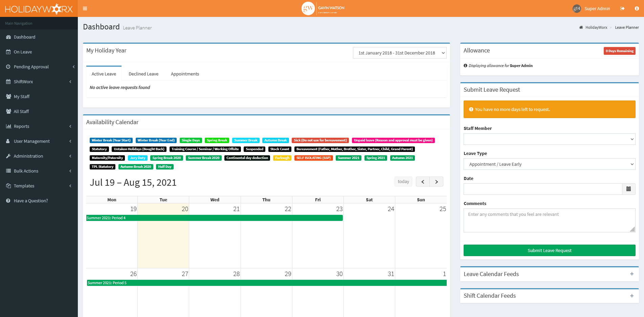
Task: Expand ShiftWorx sidebar menu
Action: point(39,82)
